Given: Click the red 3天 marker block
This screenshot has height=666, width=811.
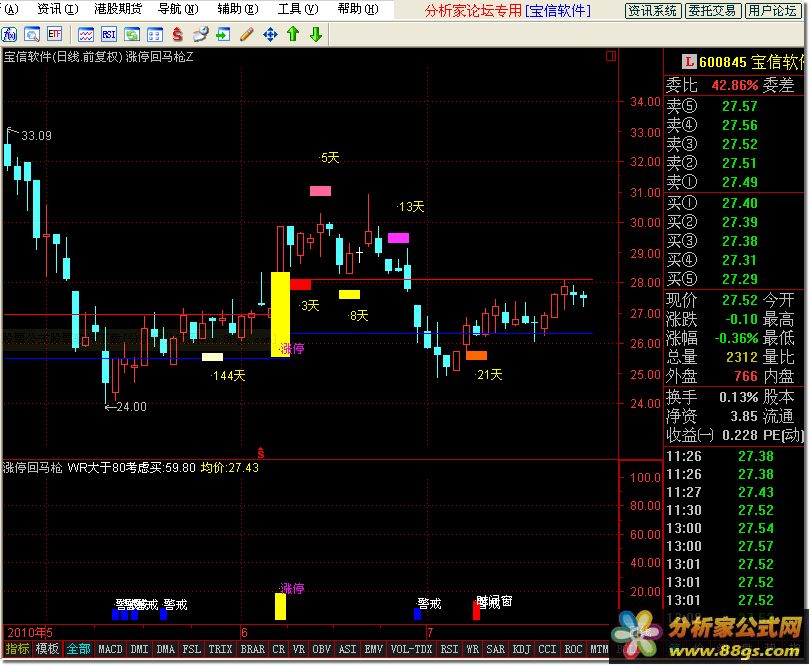Looking at the screenshot, I should (301, 284).
